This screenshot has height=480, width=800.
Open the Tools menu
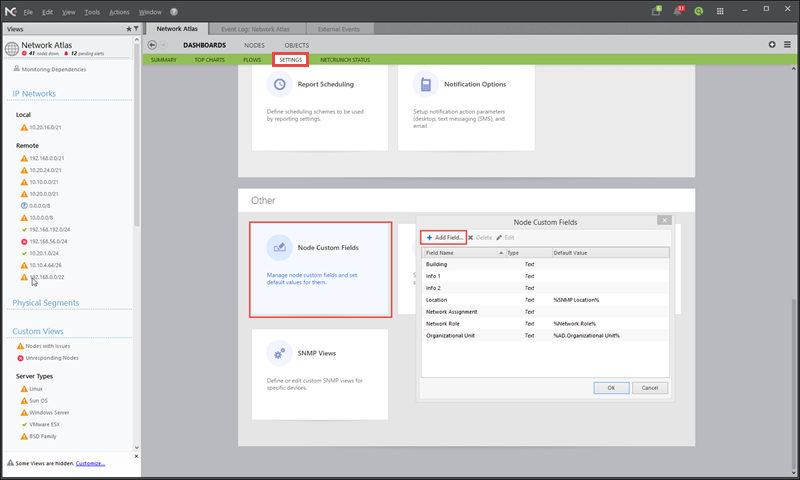(92, 12)
